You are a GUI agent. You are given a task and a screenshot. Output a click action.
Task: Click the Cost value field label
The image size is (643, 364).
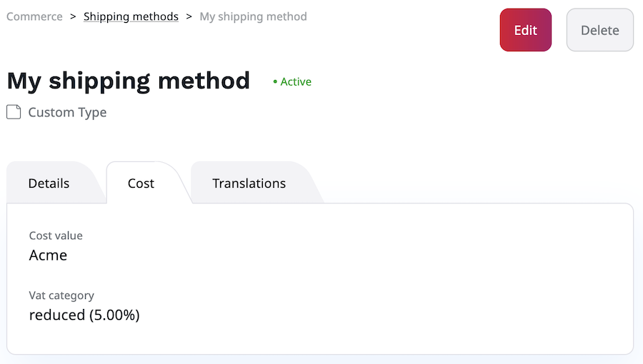click(56, 236)
